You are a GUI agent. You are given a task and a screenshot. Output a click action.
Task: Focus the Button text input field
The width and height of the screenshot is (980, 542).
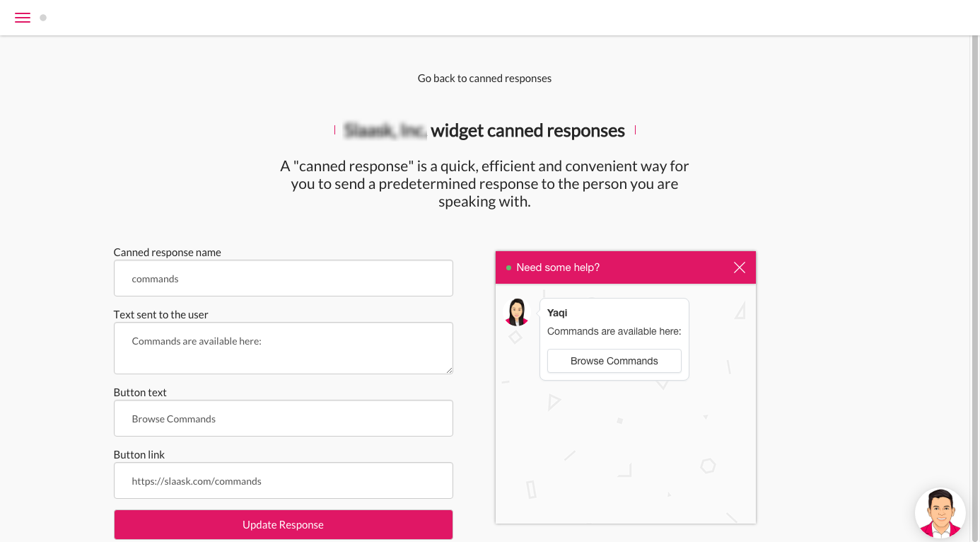(284, 418)
